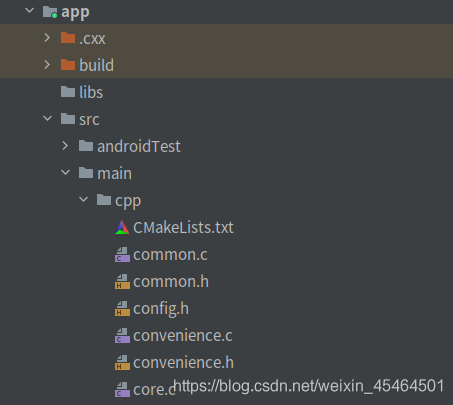The image size is (453, 405).
Task: Click the orange build folder icon
Action: click(68, 65)
